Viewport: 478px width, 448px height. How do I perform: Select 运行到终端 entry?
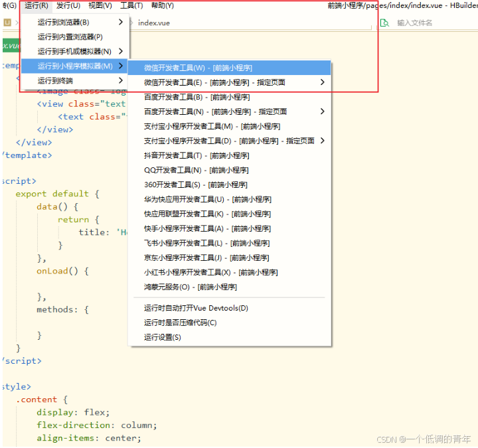pos(74,81)
